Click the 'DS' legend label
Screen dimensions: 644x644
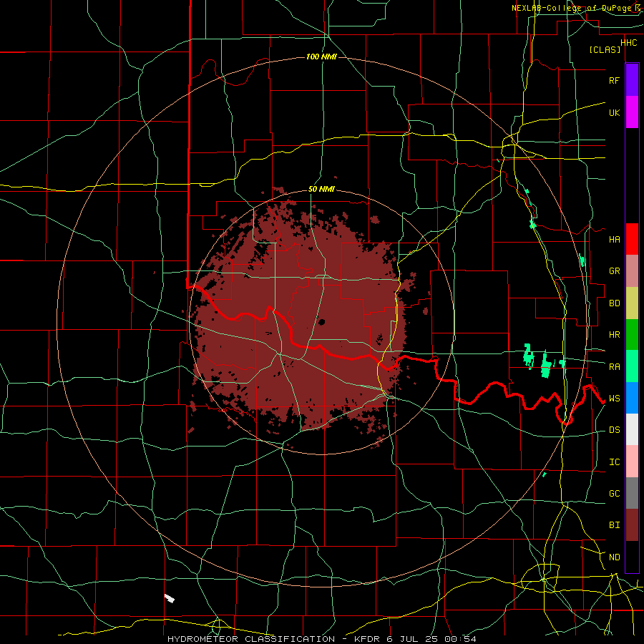[x=615, y=429]
